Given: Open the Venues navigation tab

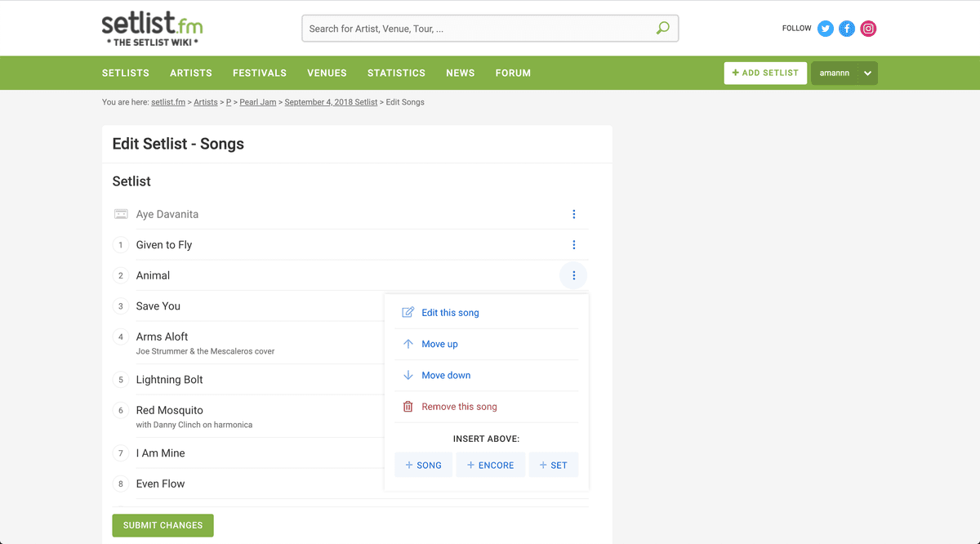Looking at the screenshot, I should pos(327,73).
